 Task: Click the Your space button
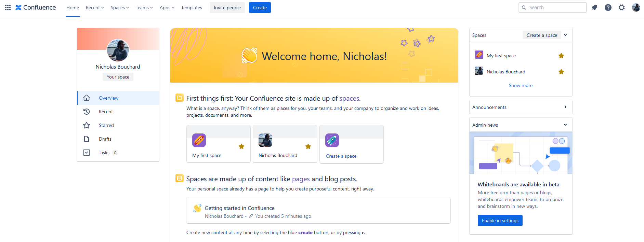coord(118,77)
